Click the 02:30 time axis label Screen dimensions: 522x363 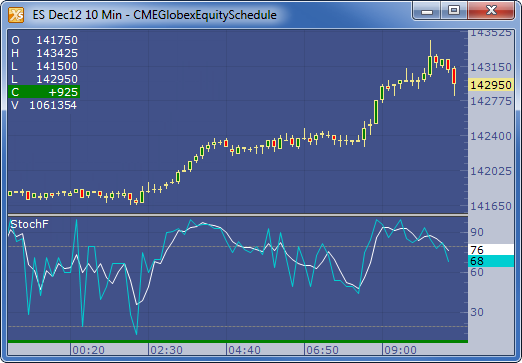(x=166, y=350)
